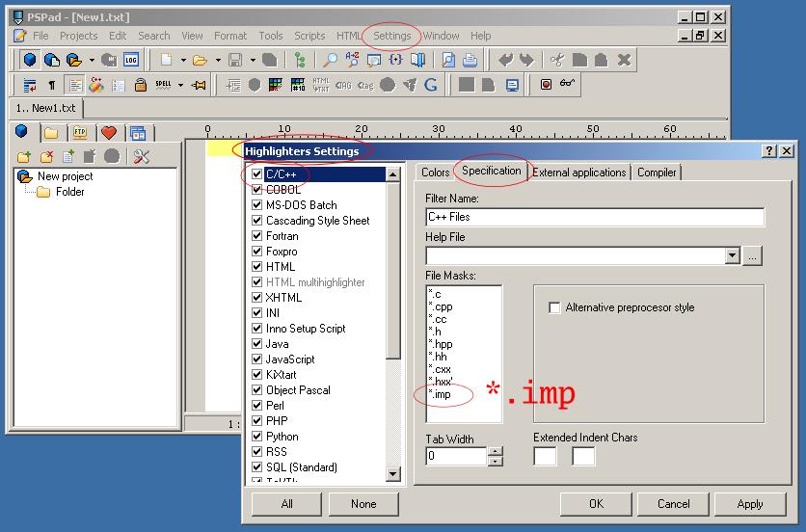Click the Filter Name input field

pos(595,217)
